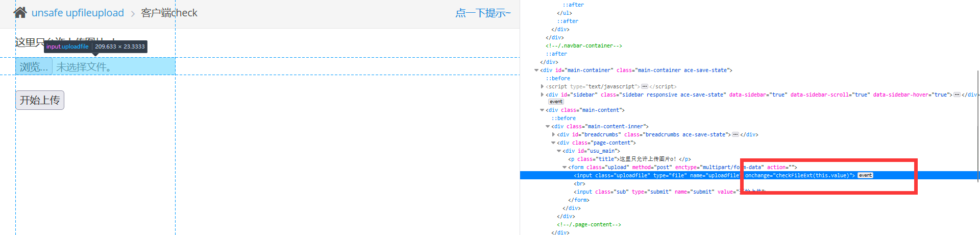Screen dimensions: 980x235
Task: Select the '<!--/.navbar-container-->' comment row
Action: (x=583, y=46)
